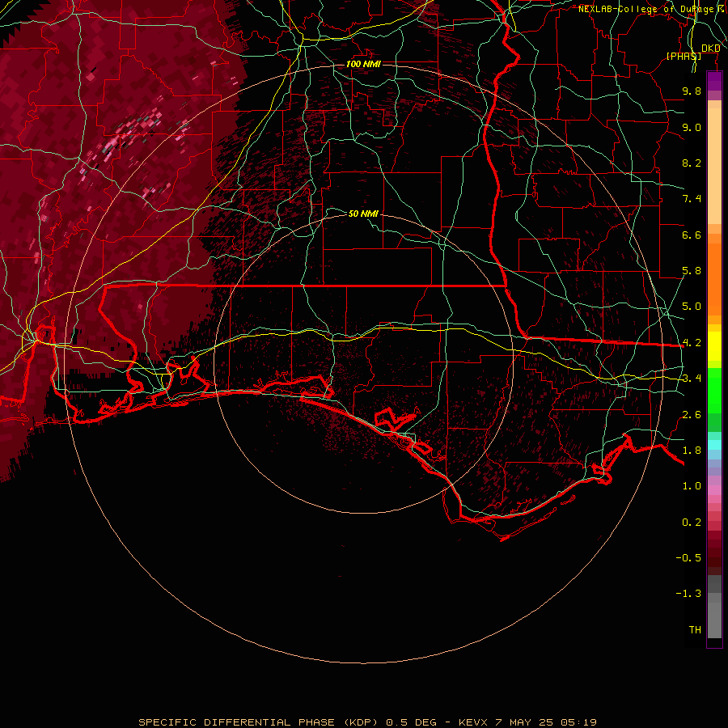
Task: Click the purple segment atop the color bar
Action: [714, 82]
